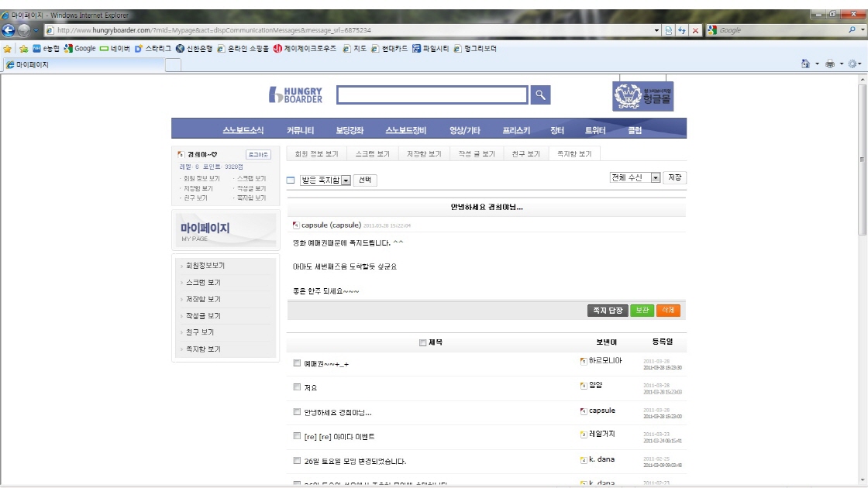The height and width of the screenshot is (488, 868).
Task: Click the Hungry Boarder logo
Action: (x=295, y=95)
